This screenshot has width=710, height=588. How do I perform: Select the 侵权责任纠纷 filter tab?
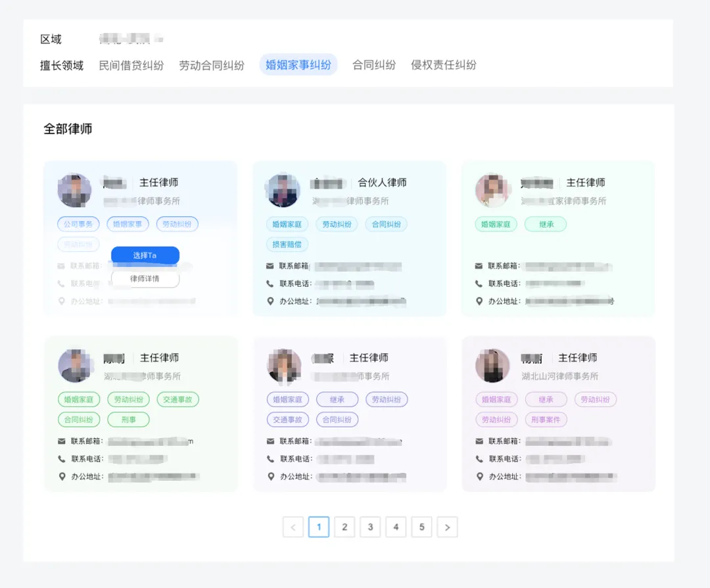point(444,66)
